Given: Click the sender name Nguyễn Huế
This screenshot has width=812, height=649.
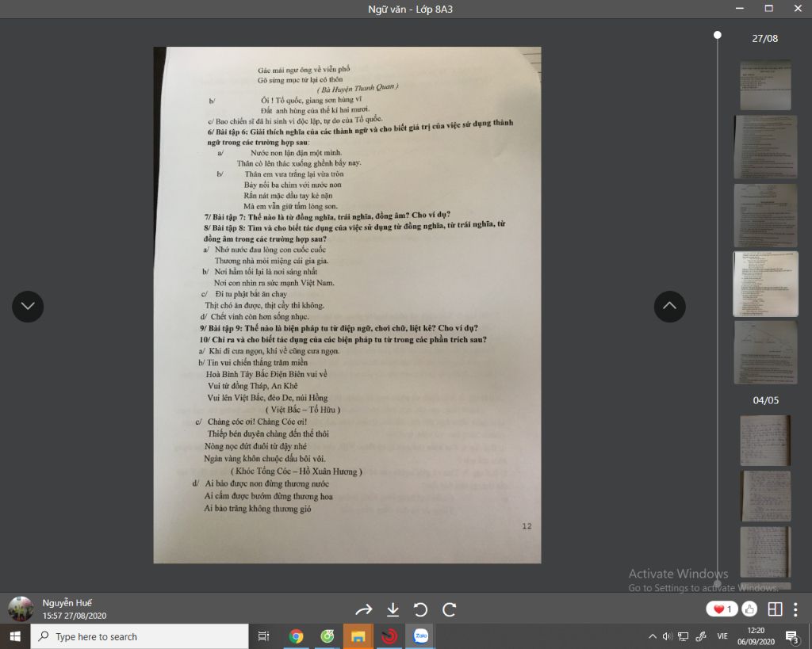Looking at the screenshot, I should (x=67, y=603).
